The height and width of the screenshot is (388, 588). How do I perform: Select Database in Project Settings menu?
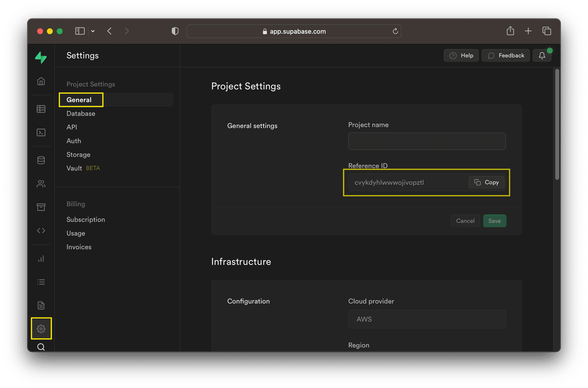pyautogui.click(x=81, y=114)
